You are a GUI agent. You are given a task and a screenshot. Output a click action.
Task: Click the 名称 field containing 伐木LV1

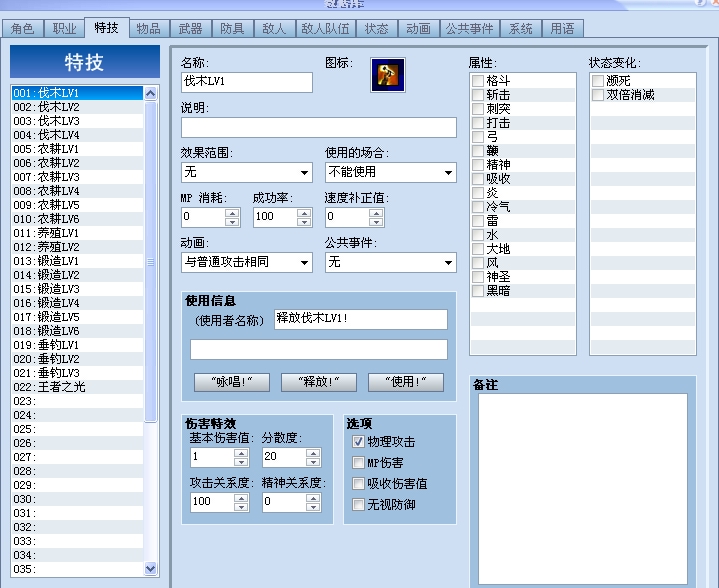click(247, 82)
